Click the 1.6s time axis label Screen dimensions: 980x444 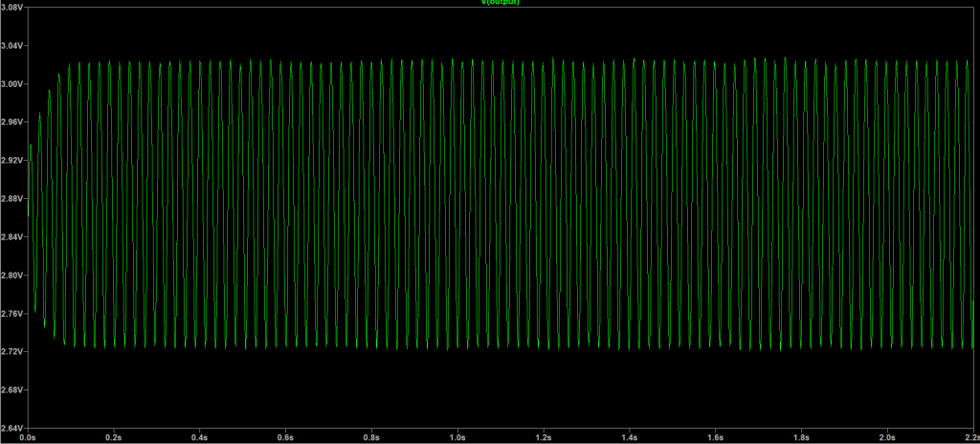click(716, 437)
